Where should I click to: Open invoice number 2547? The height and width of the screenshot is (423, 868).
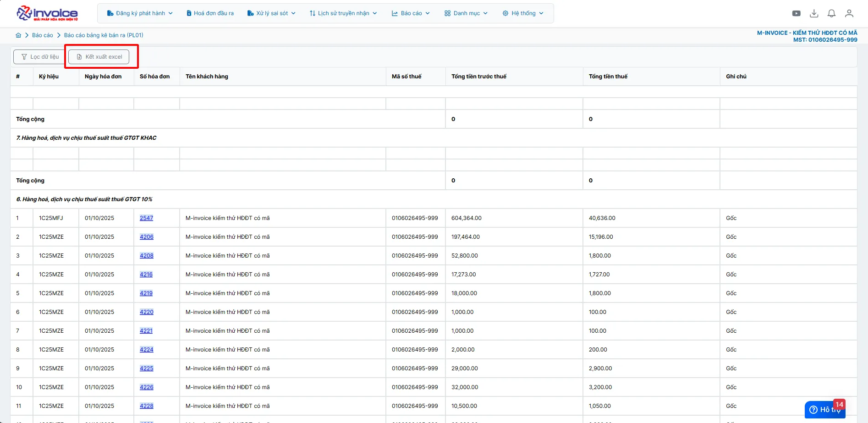(x=147, y=218)
